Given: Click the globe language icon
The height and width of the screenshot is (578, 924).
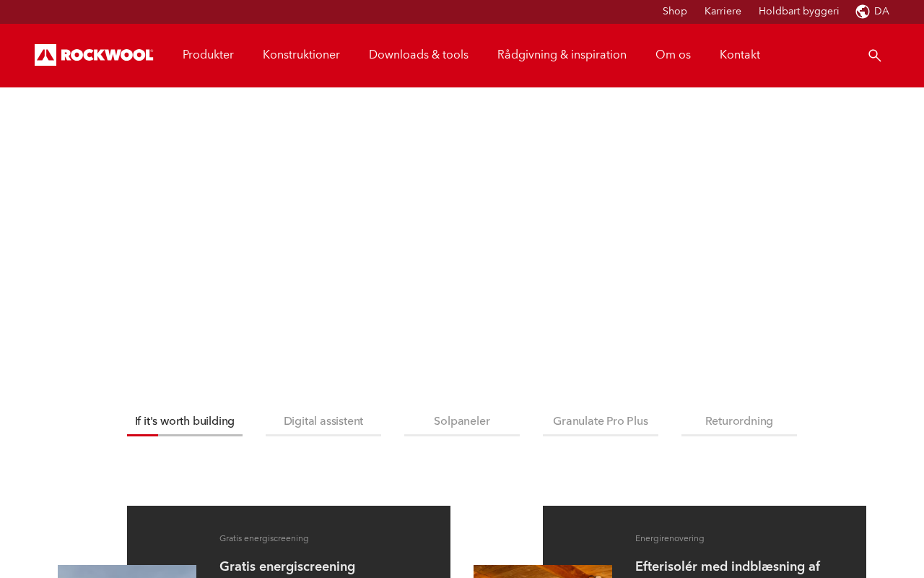Looking at the screenshot, I should click(x=863, y=12).
